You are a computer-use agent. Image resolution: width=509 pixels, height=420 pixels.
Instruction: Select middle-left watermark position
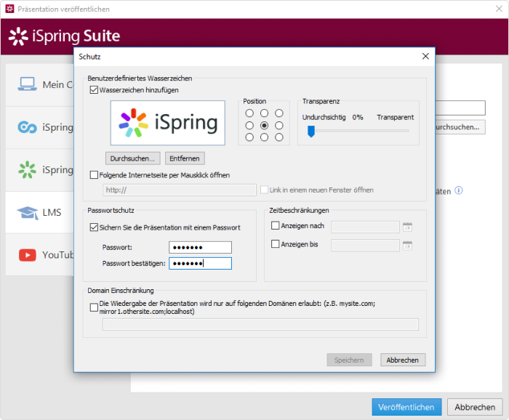point(249,126)
